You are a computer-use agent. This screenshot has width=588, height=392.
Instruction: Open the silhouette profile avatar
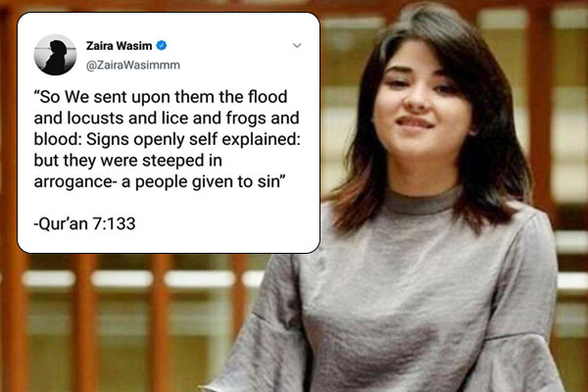pos(55,55)
